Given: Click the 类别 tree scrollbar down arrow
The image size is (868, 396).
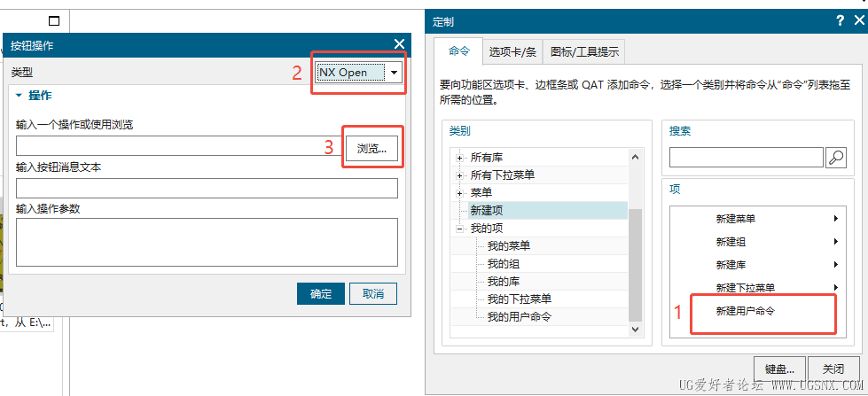Looking at the screenshot, I should pyautogui.click(x=635, y=329).
